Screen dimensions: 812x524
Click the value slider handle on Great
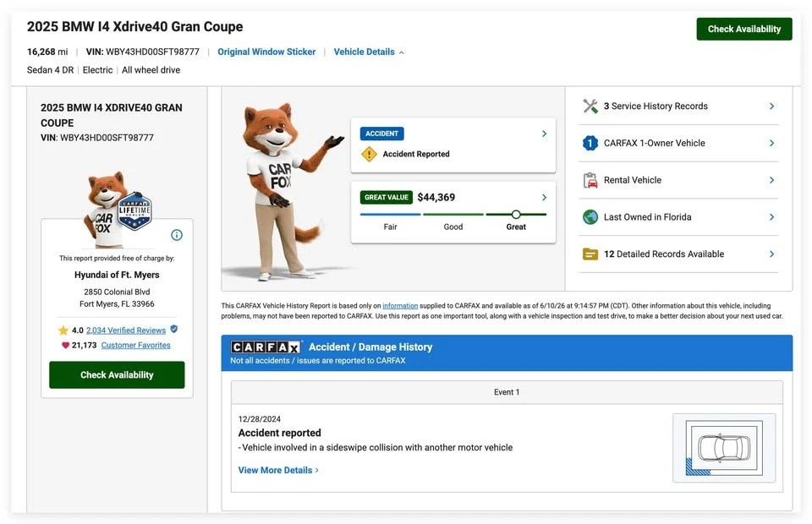[516, 214]
